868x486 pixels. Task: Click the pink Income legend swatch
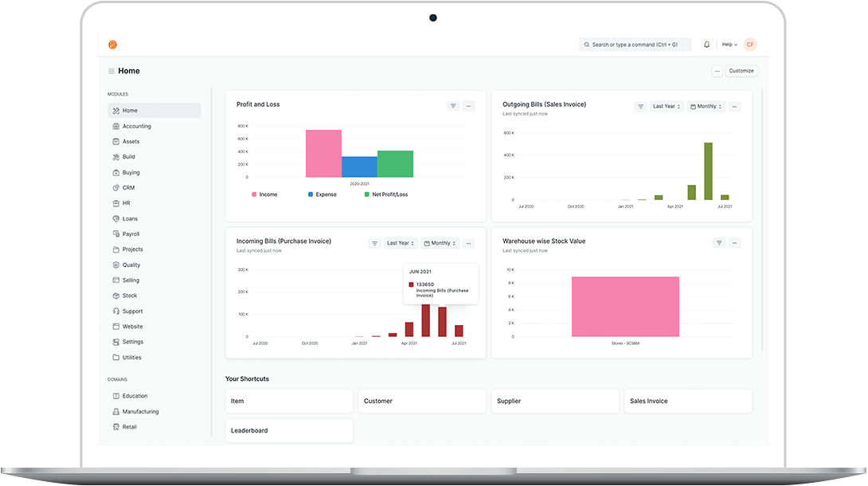[254, 194]
